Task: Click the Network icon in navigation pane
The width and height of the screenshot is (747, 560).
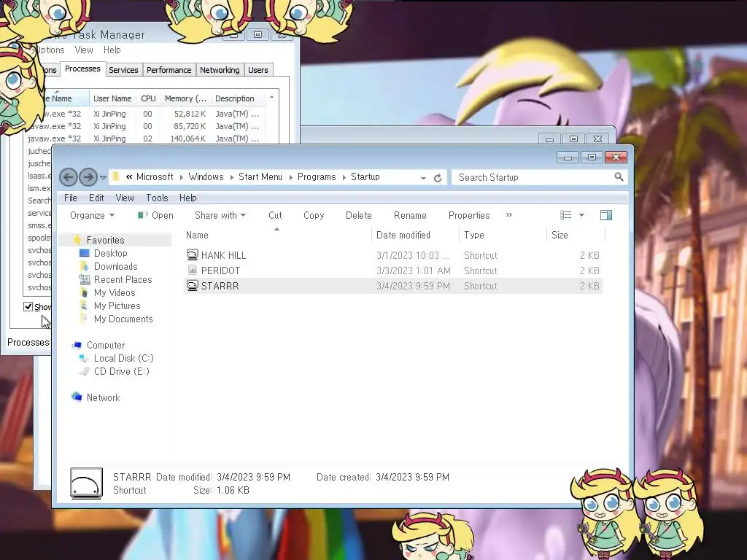Action: (76, 397)
